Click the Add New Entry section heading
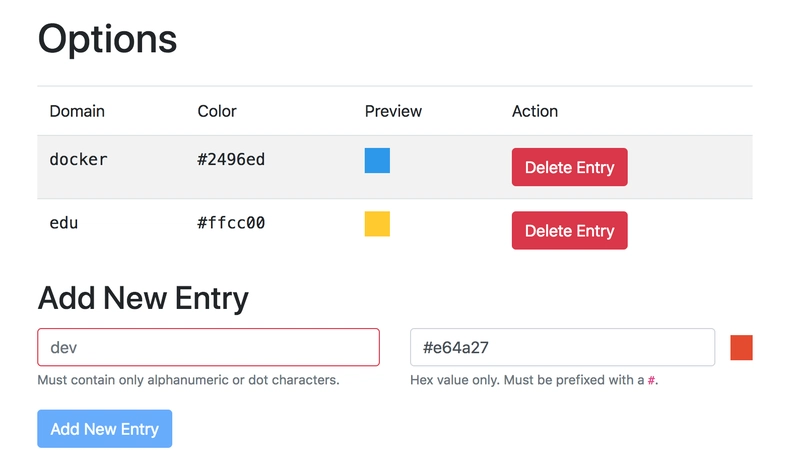800x476 pixels. 143,298
